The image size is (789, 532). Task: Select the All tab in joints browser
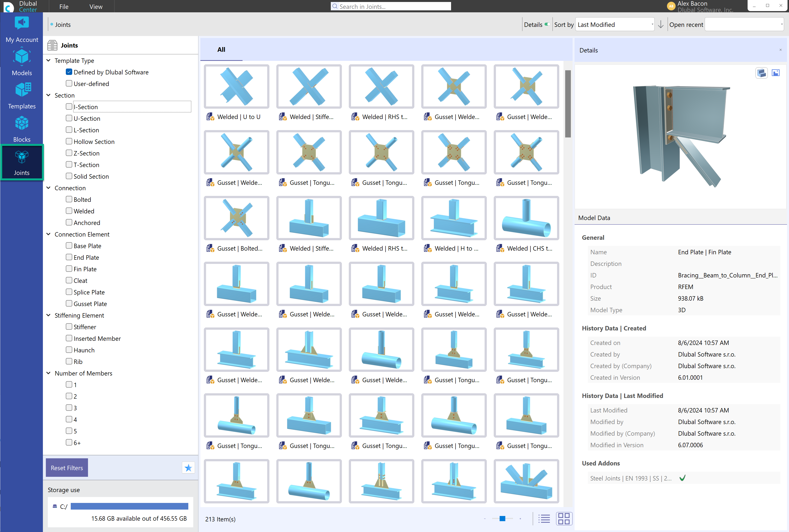221,49
